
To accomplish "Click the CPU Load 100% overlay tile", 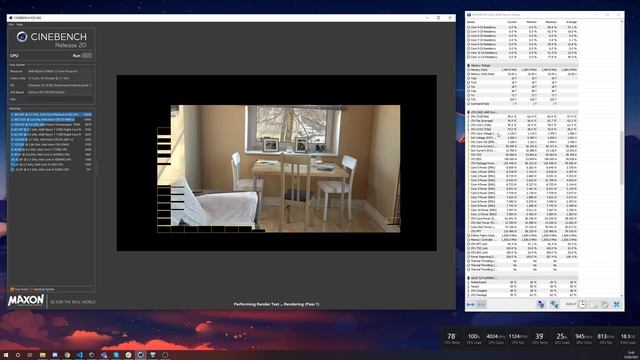I will [x=473, y=338].
